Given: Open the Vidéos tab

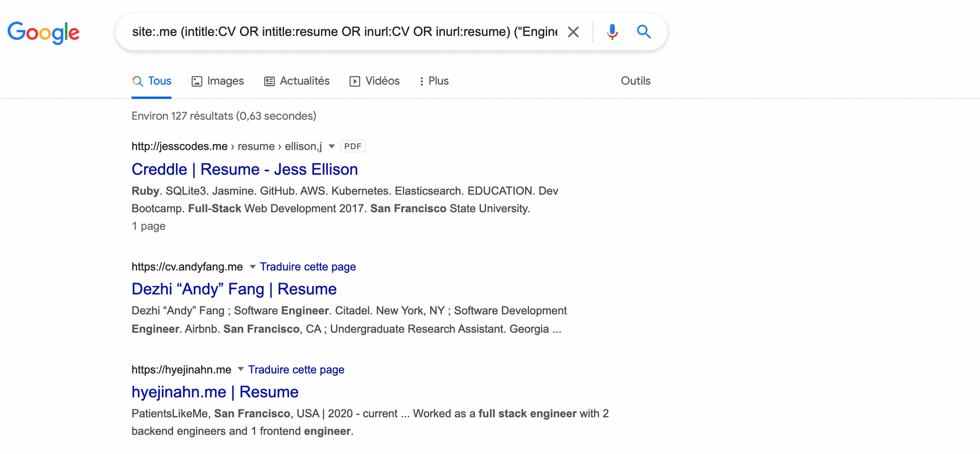Looking at the screenshot, I should pos(374,81).
